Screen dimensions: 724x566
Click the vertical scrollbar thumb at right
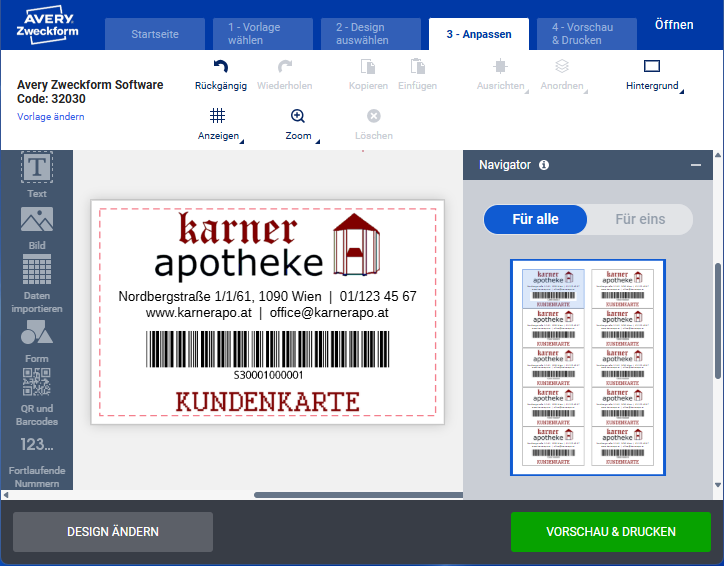click(x=718, y=319)
